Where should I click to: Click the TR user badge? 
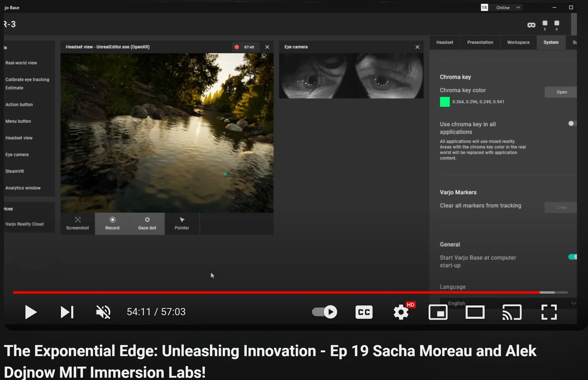coord(484,8)
